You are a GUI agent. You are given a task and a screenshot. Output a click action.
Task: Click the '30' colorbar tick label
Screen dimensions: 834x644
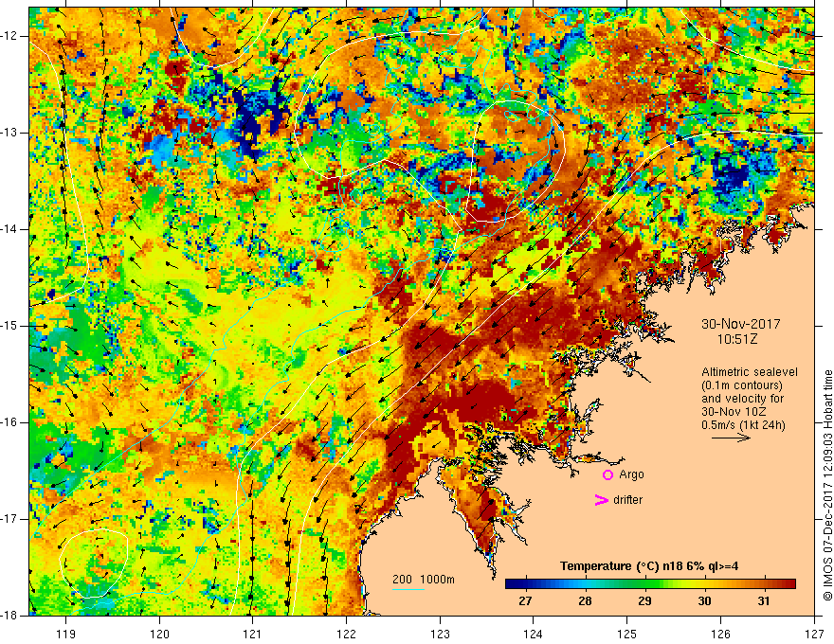pos(704,601)
